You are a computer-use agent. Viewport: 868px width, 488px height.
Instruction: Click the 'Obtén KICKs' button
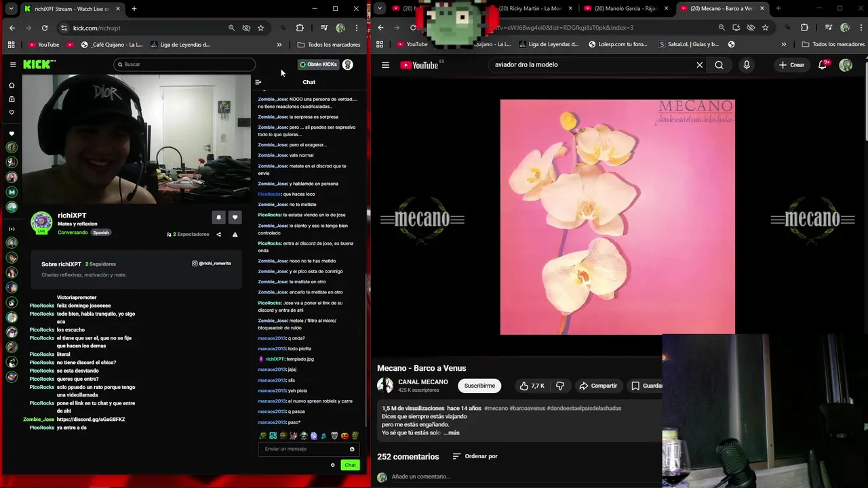click(318, 64)
